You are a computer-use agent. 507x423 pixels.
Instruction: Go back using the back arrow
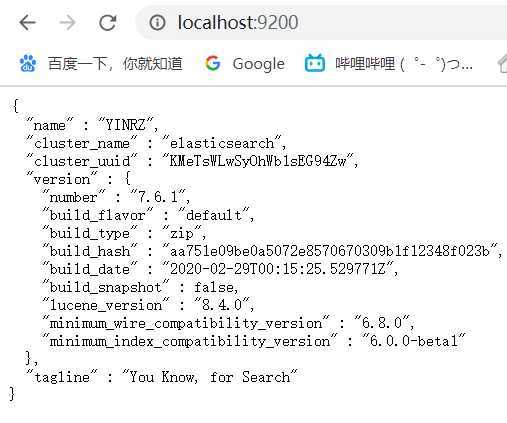(28, 23)
